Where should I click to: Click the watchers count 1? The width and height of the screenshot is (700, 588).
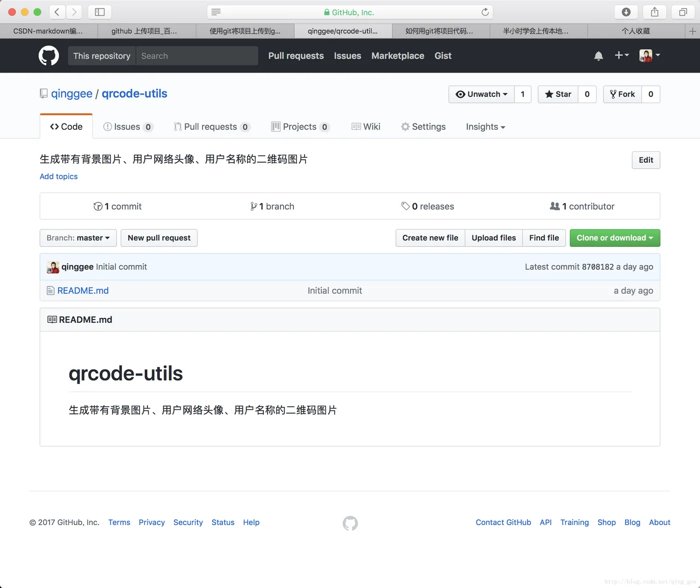[523, 94]
